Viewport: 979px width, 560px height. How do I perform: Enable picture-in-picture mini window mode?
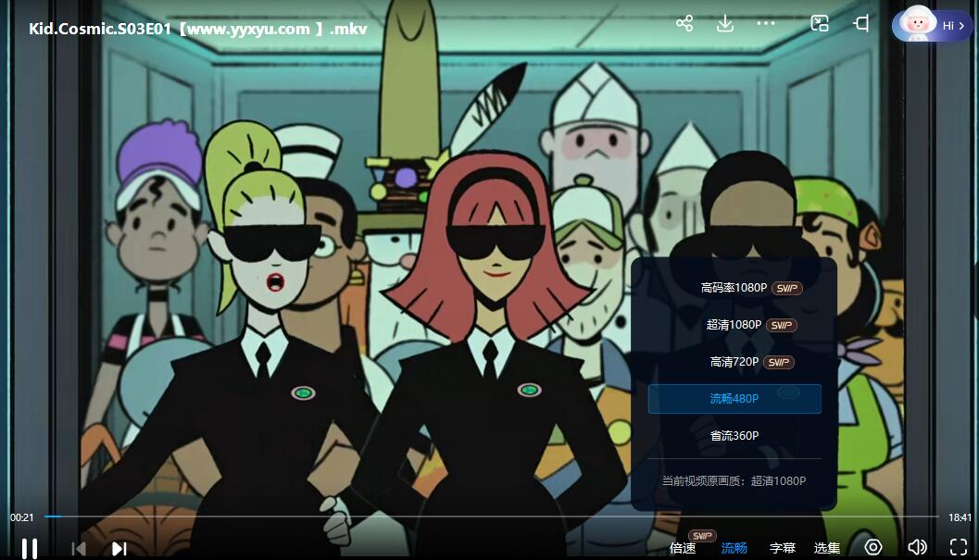point(819,24)
